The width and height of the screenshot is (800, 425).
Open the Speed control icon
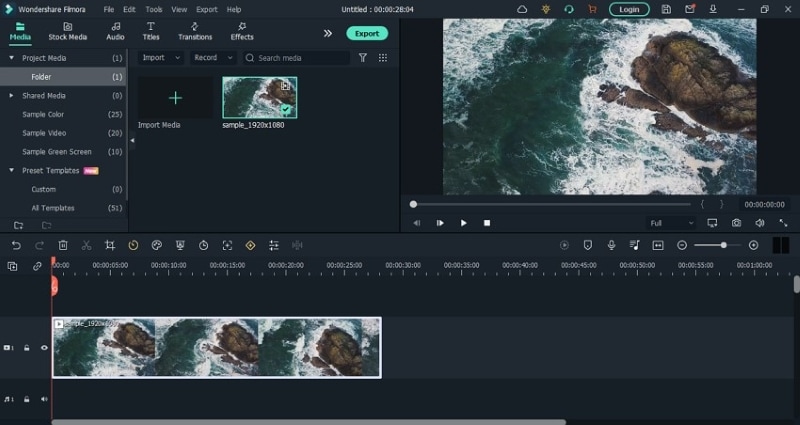click(x=133, y=245)
